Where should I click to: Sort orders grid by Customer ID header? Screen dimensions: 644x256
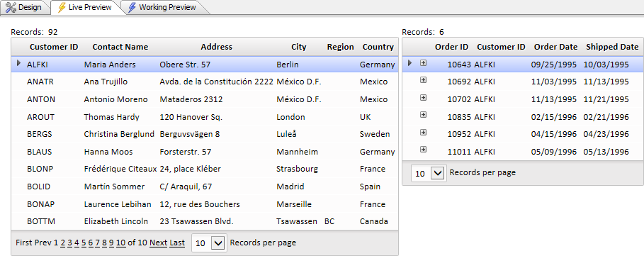(x=501, y=47)
